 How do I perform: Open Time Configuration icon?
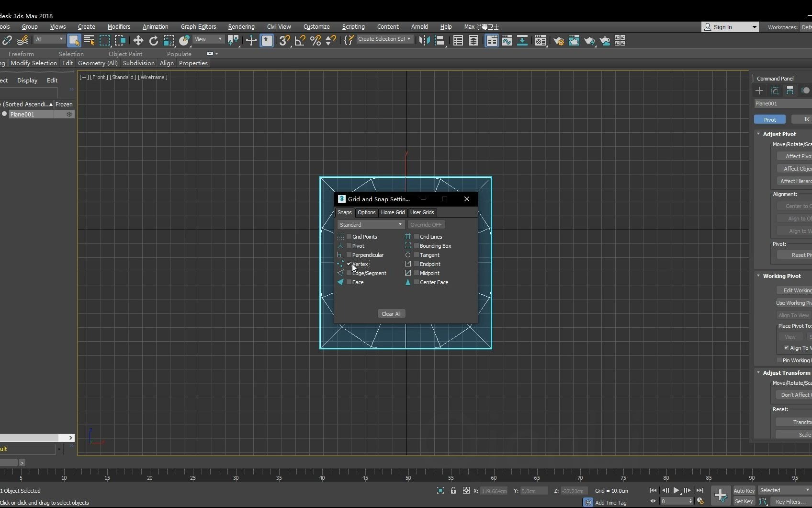point(700,501)
